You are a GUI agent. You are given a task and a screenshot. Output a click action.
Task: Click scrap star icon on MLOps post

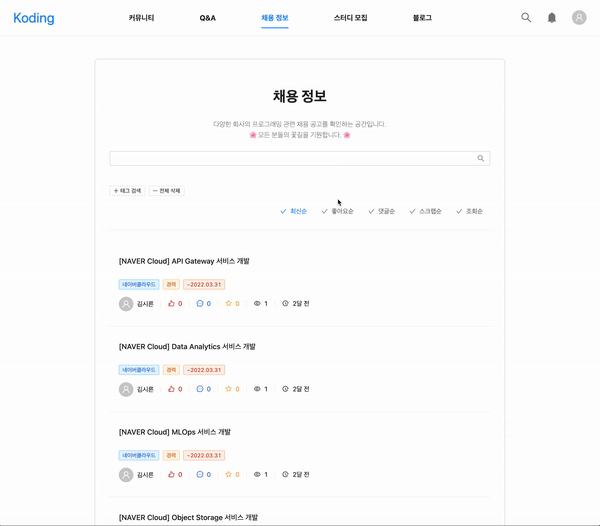[228, 474]
